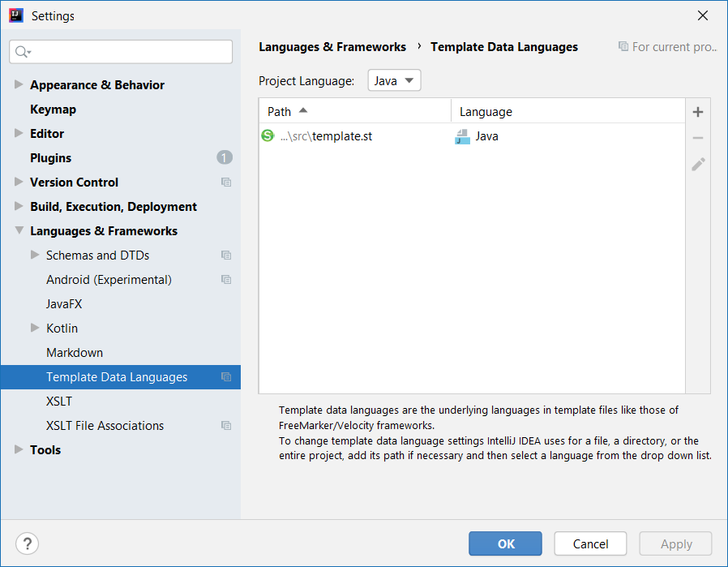Select the XSLT settings item
The image size is (728, 567).
pos(59,402)
